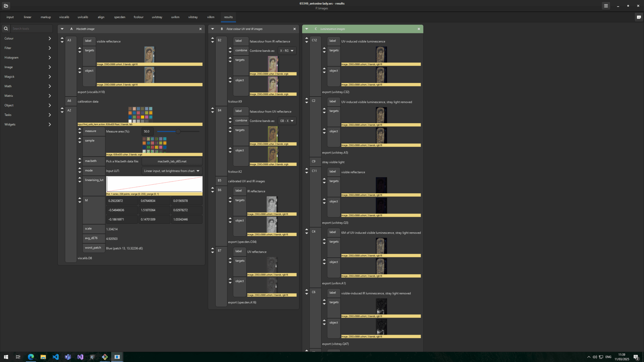Switch to the input tab
This screenshot has height=362, width=644.
pyautogui.click(x=10, y=17)
